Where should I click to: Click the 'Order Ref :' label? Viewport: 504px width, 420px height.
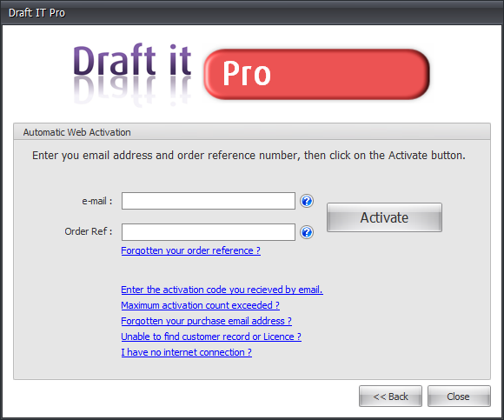89,231
